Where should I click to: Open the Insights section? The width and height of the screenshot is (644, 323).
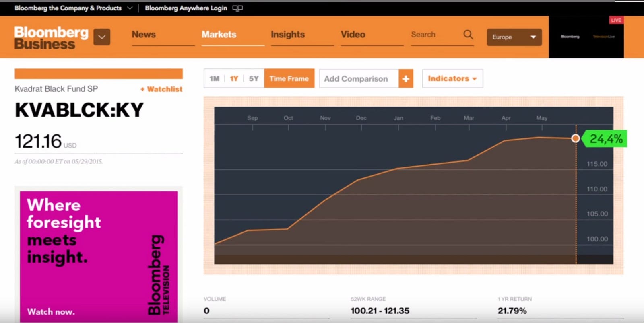click(x=288, y=35)
